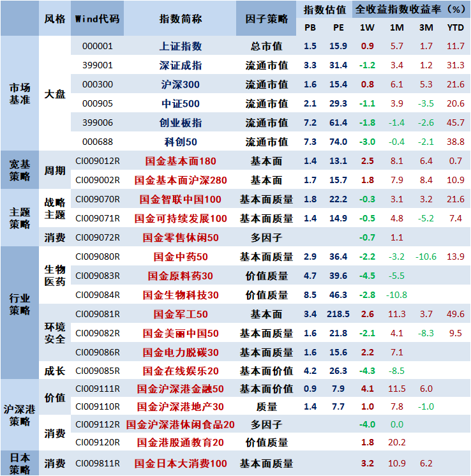Select 国金原料药30 index name

tap(181, 276)
